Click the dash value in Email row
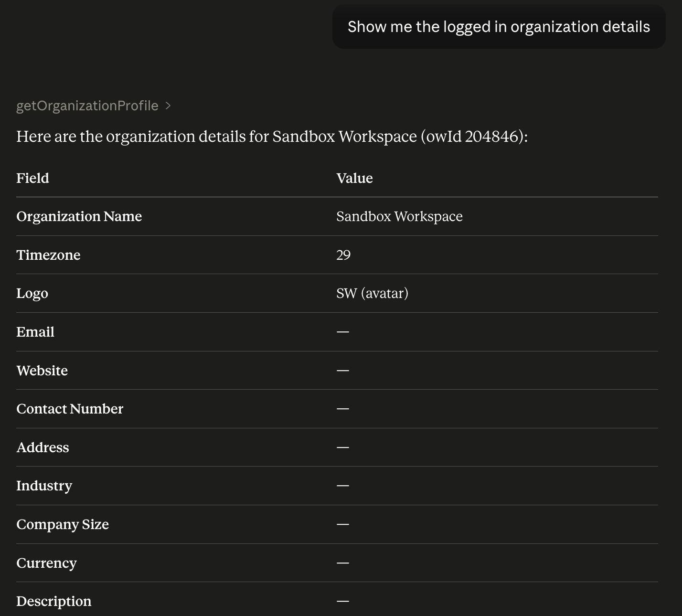 click(343, 332)
